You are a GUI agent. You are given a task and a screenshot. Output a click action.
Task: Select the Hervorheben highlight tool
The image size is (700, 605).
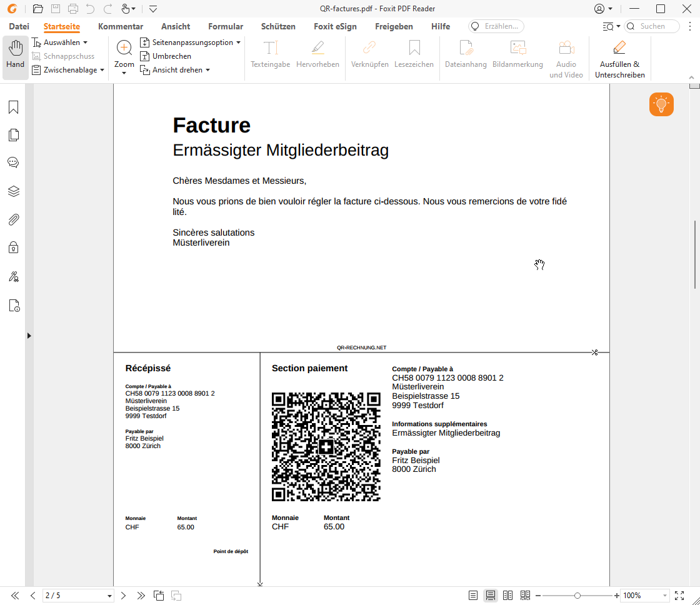[x=317, y=54]
